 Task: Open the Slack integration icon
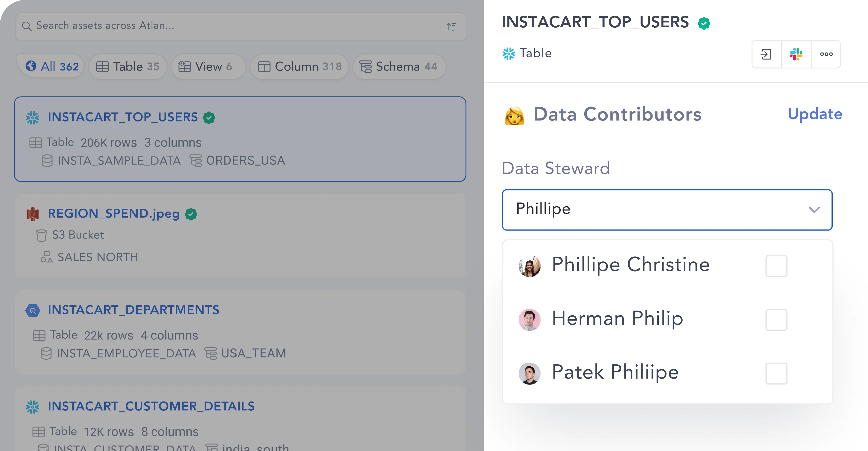pyautogui.click(x=796, y=54)
